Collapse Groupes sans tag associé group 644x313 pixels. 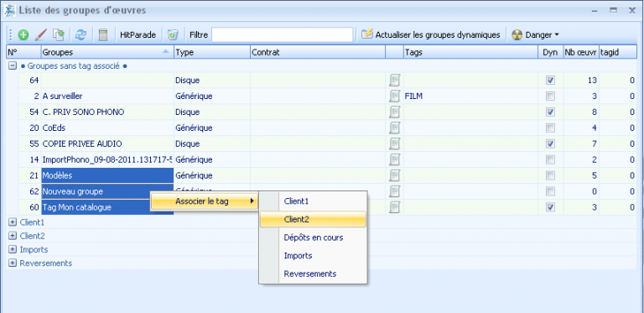click(13, 65)
